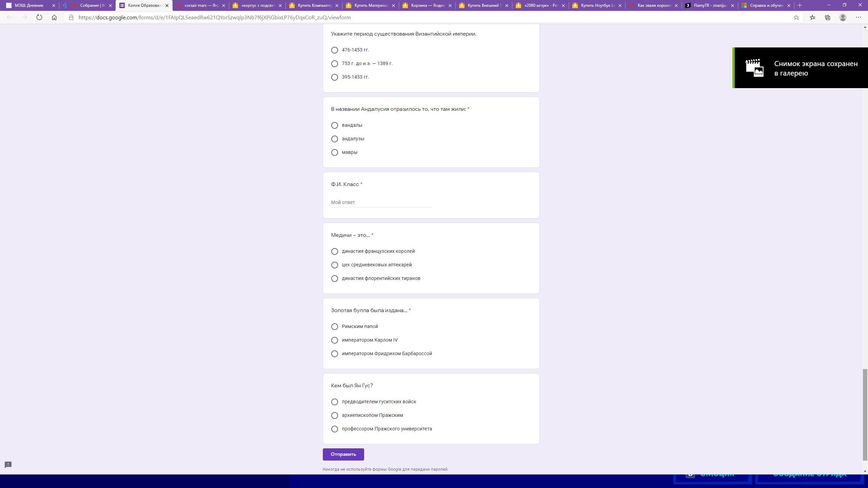Click the home page icon
Viewport: 868px width, 488px height.
(54, 17)
